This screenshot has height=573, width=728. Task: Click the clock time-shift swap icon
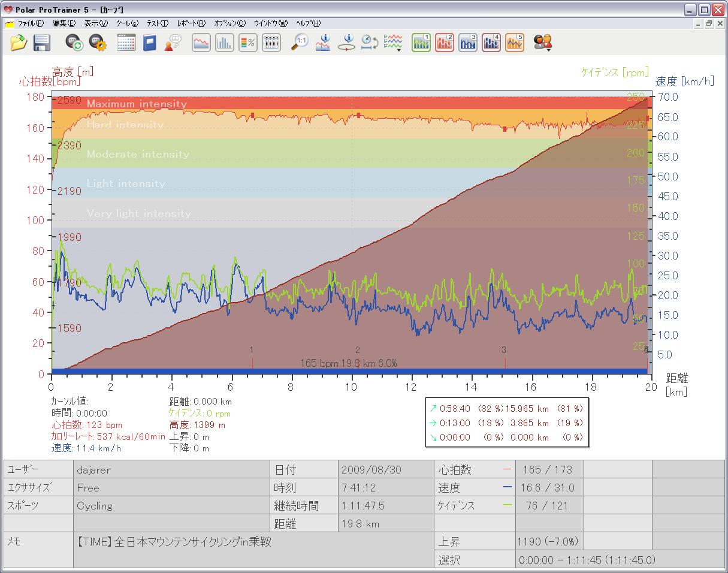[369, 43]
